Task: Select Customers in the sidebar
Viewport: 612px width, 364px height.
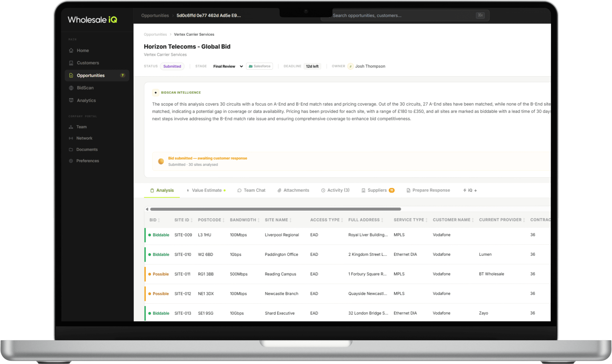Action: (88, 63)
